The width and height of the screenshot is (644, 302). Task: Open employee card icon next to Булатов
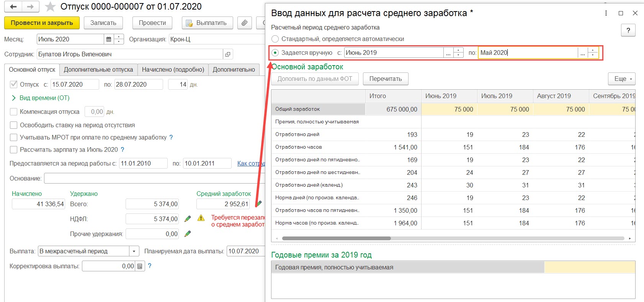(228, 54)
